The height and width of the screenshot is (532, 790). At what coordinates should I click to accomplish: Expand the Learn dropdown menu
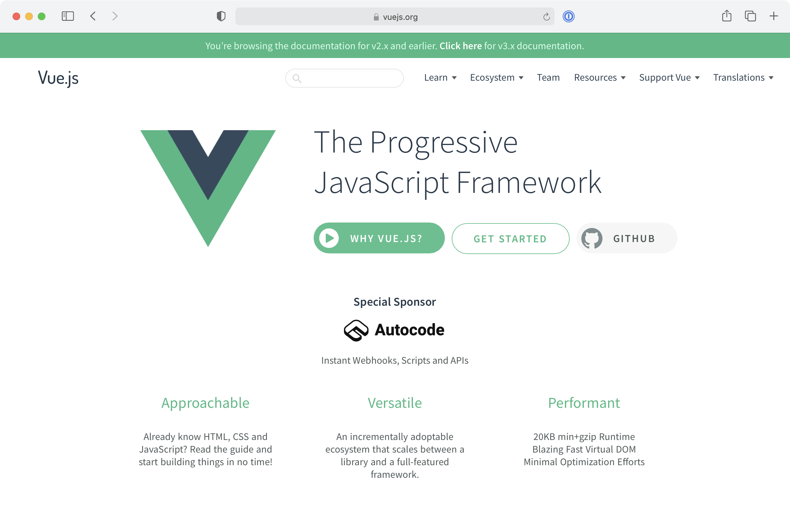coord(440,78)
